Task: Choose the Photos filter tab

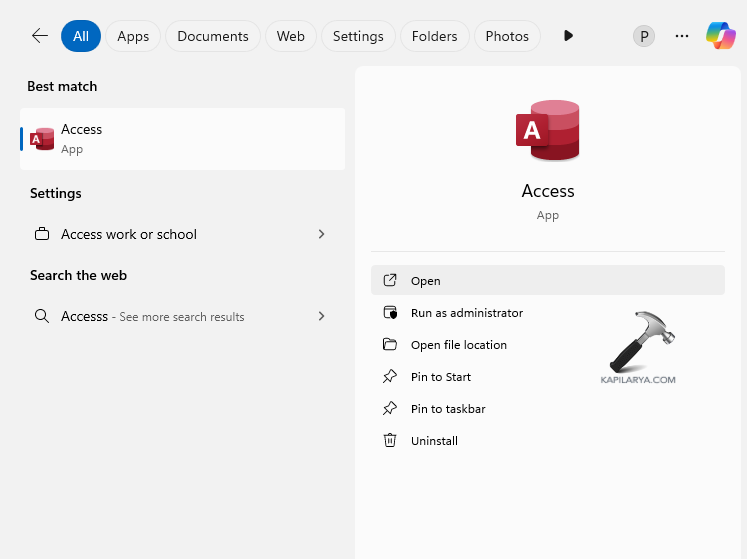Action: click(x=507, y=36)
